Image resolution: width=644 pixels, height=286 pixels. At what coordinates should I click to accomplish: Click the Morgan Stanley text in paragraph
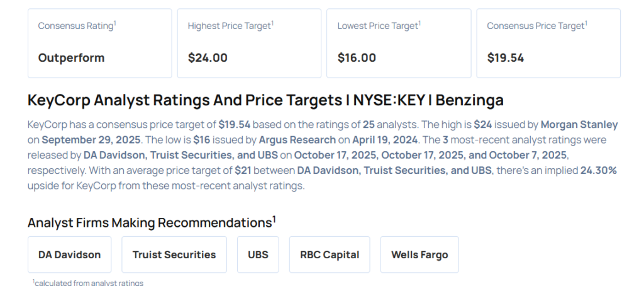click(579, 125)
